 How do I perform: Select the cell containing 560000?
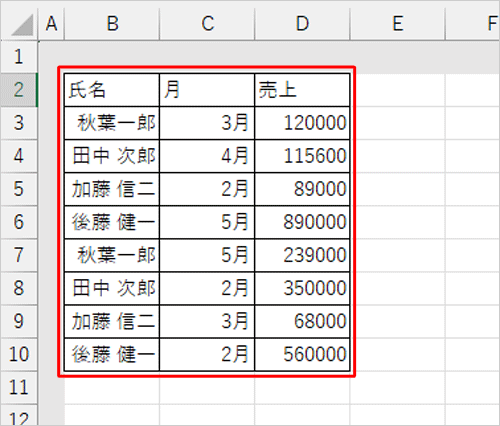pos(302,354)
